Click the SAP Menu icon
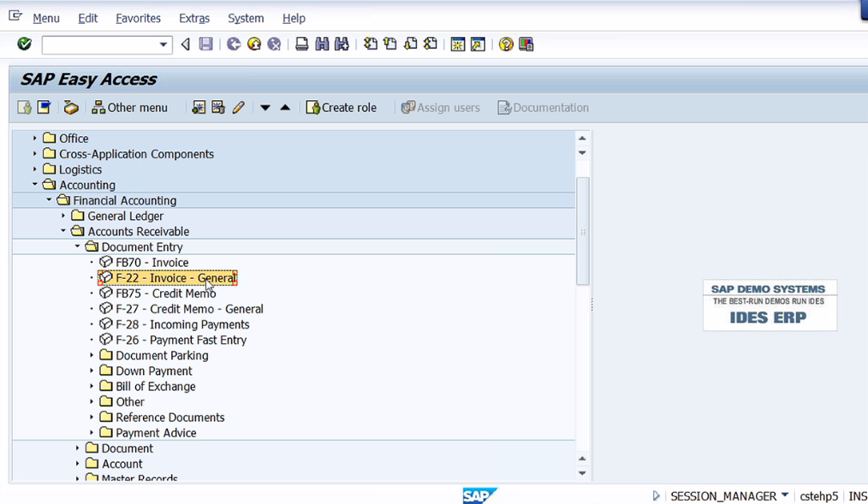 [44, 107]
